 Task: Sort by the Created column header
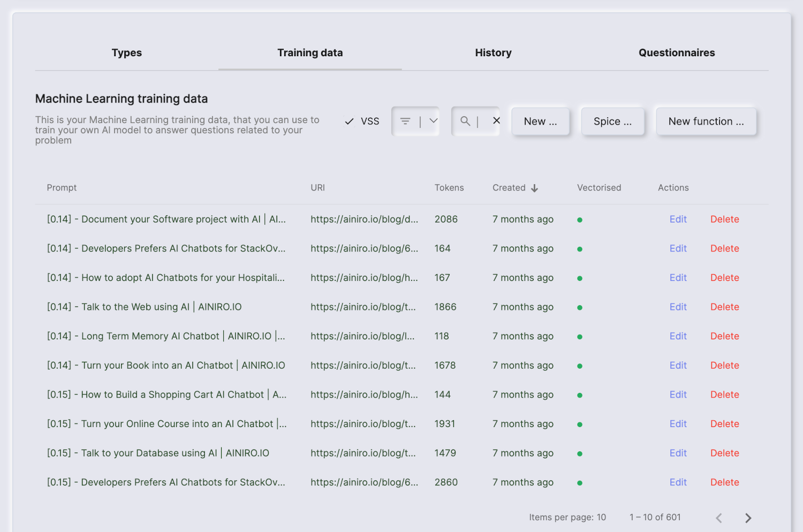click(x=509, y=188)
